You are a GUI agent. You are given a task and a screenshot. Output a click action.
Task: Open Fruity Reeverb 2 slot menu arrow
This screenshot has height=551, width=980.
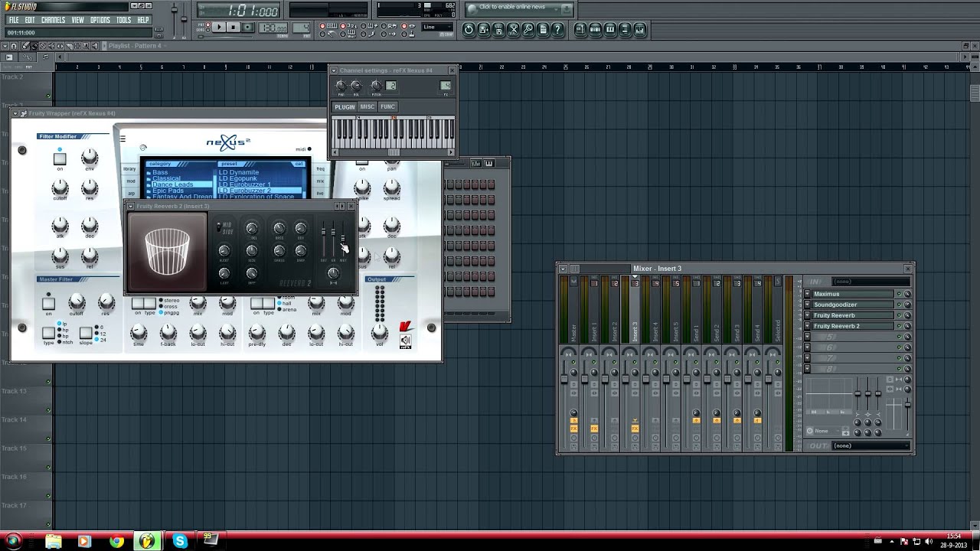click(x=807, y=326)
